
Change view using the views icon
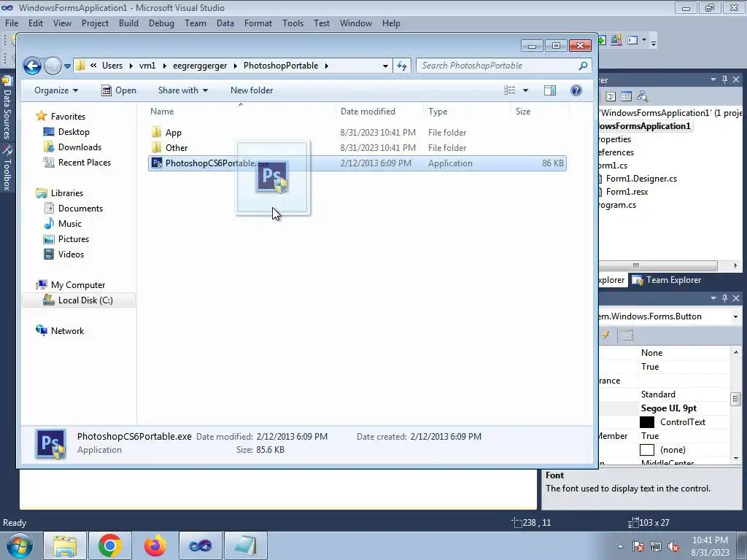point(510,90)
